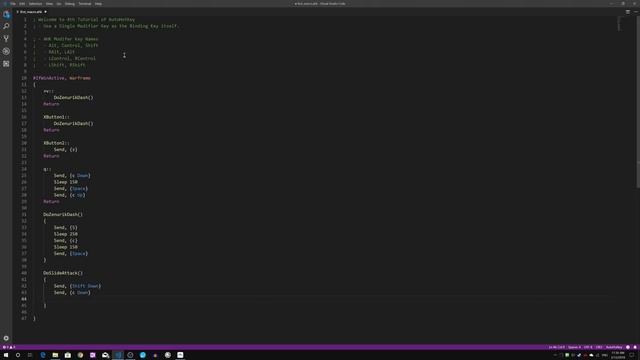Click the feedback smiley in status bar

pyautogui.click(x=628, y=347)
